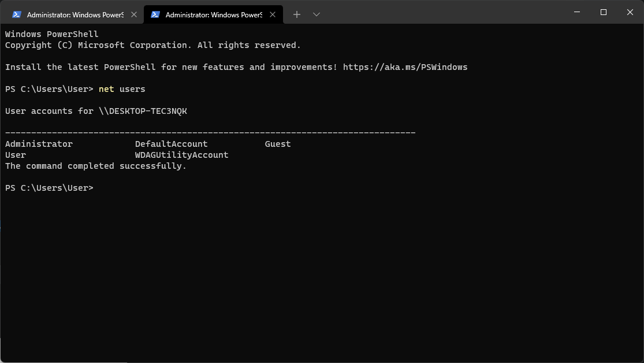Click the aka.ms/PSWindows link
This screenshot has width=644, height=363.
click(405, 67)
